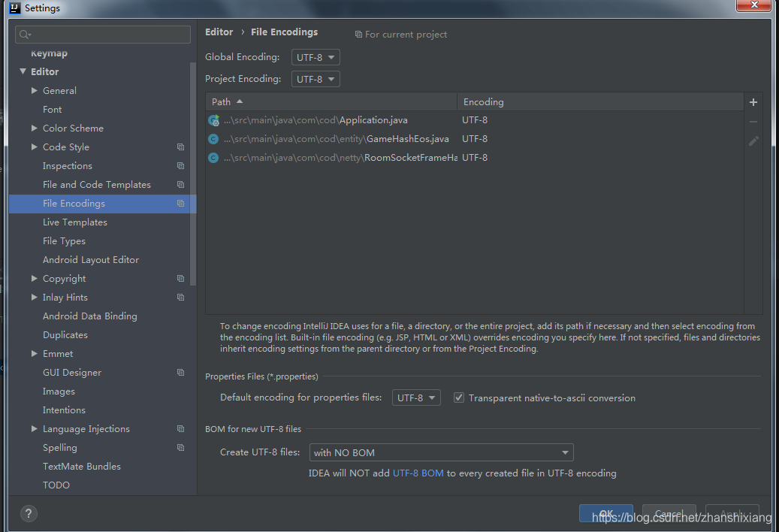Click the Application.java class icon
Image resolution: width=779 pixels, height=532 pixels.
click(213, 120)
